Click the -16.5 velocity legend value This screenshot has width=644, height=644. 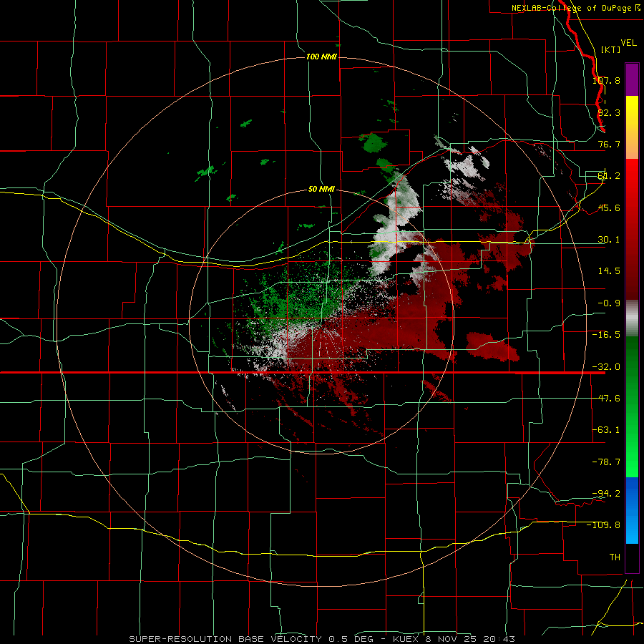(606, 335)
